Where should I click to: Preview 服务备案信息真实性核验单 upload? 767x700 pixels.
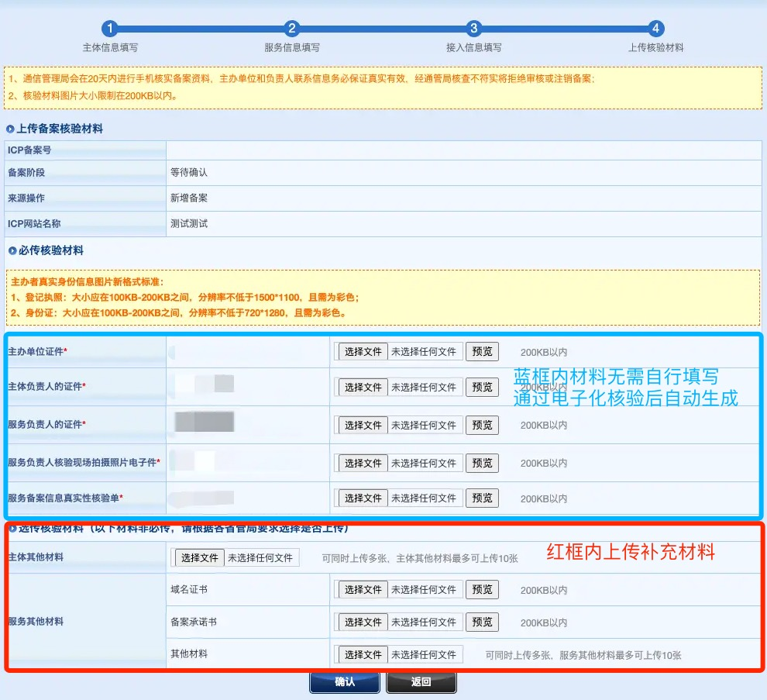(482, 498)
